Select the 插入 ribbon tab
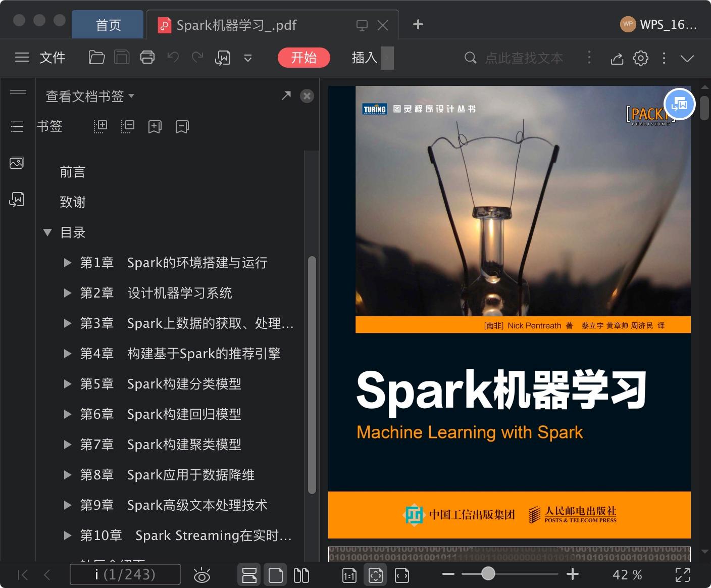This screenshot has height=588, width=711. pyautogui.click(x=365, y=58)
